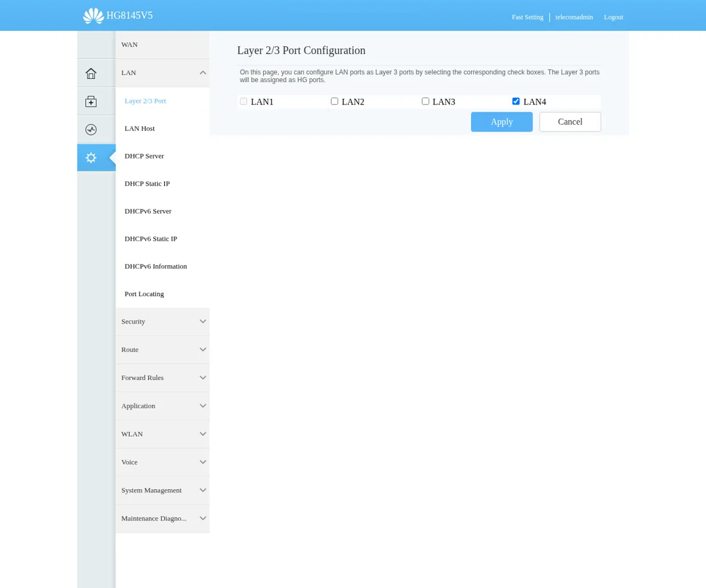Click the Maintenance Diagno... menu label
The image size is (706, 588).
(154, 519)
